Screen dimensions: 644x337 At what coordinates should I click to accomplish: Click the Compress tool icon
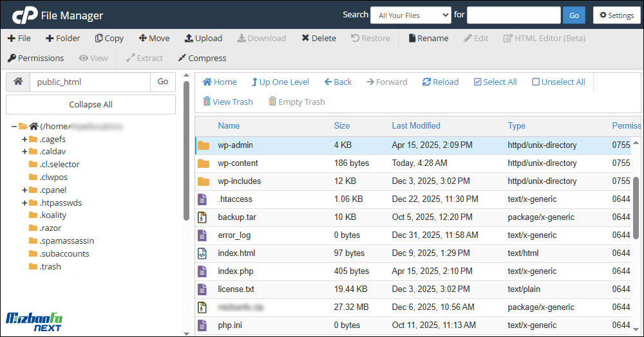point(202,58)
